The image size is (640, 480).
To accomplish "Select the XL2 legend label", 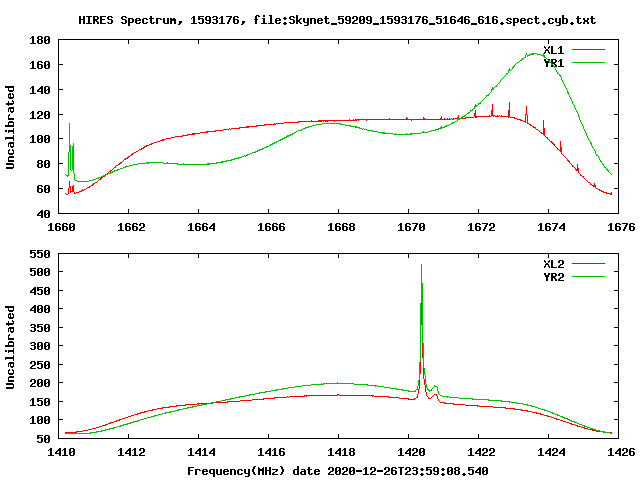I will 554,264.
